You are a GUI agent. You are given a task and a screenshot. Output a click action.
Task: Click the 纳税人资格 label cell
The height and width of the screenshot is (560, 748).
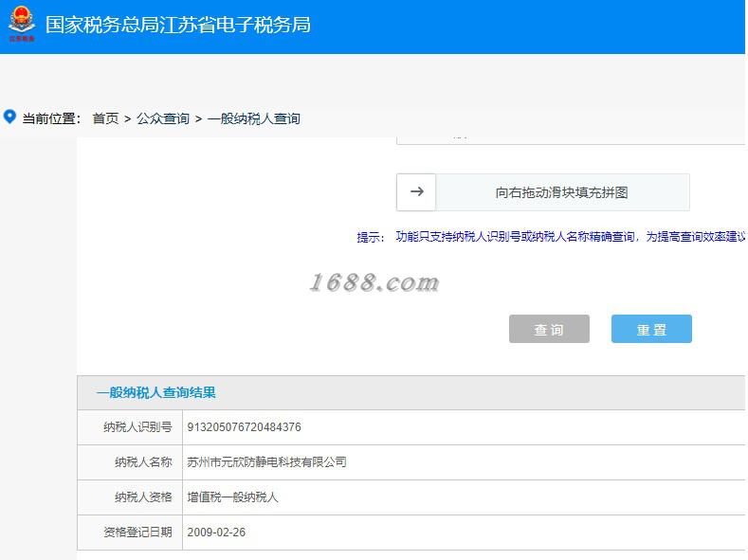tap(130, 497)
